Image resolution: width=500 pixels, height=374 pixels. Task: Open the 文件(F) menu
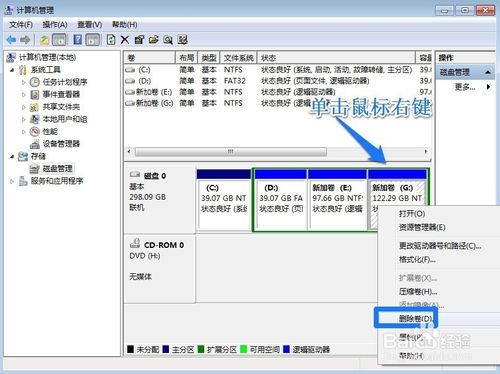click(21, 25)
